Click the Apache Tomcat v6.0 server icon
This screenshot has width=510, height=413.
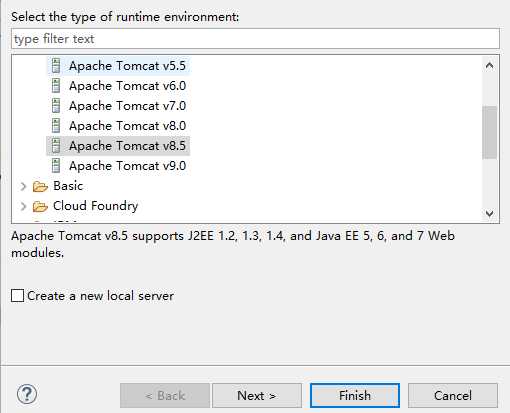tap(56, 86)
